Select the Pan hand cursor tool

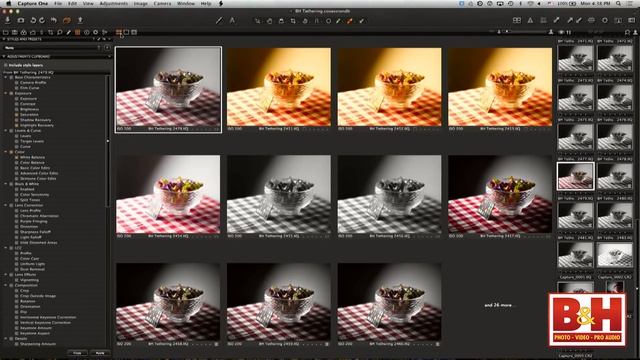pyautogui.click(x=269, y=20)
